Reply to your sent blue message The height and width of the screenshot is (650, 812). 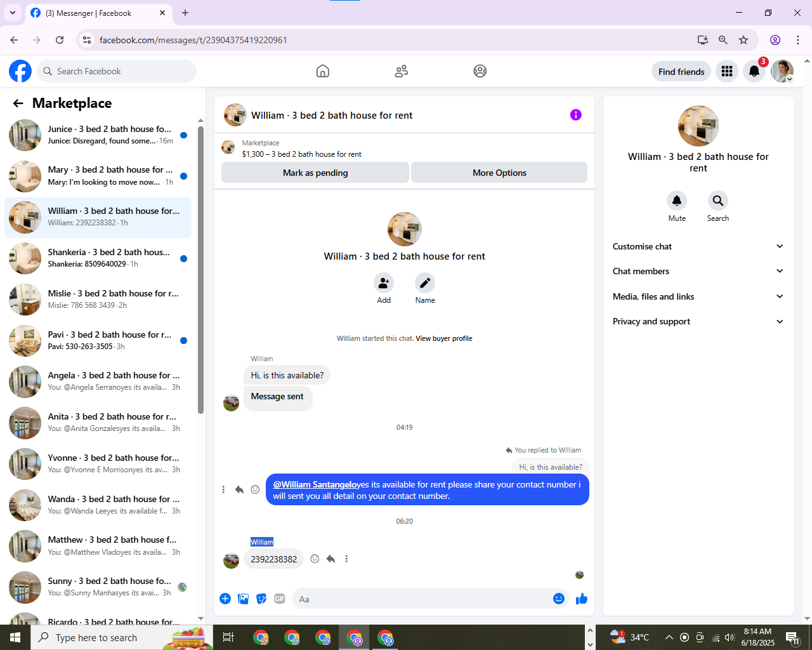coord(239,489)
